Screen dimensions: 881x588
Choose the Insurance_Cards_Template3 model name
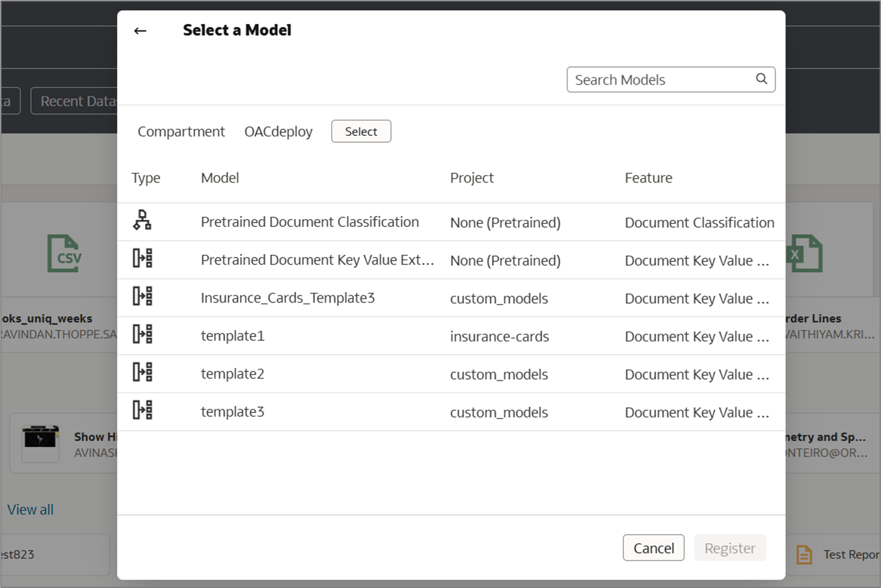[x=288, y=298]
